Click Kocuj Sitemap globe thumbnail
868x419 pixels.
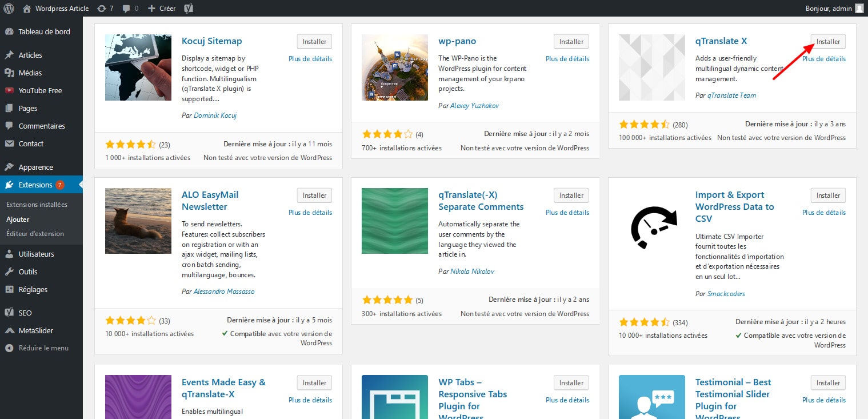click(x=138, y=67)
